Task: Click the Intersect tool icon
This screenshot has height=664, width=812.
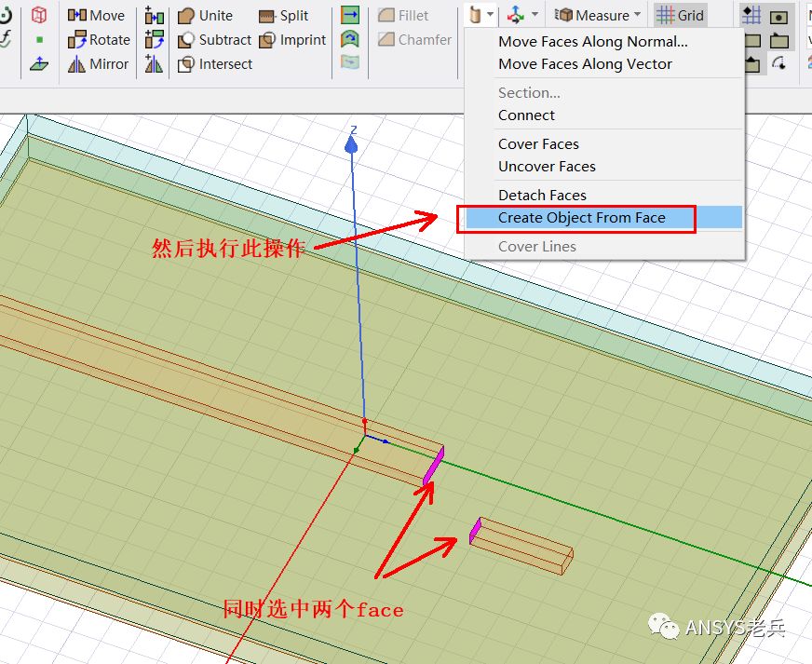Action: (185, 64)
